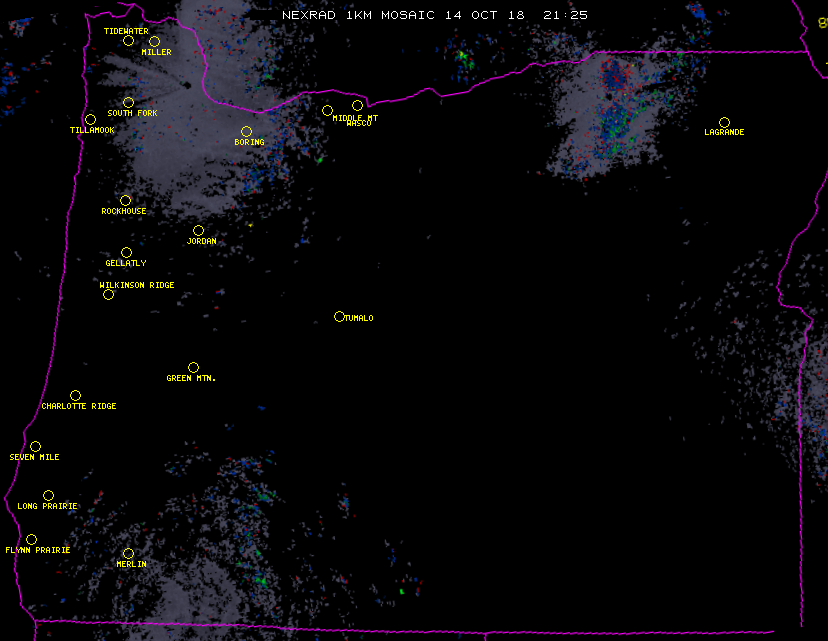Click the Tumalo station circle marker

point(339,316)
